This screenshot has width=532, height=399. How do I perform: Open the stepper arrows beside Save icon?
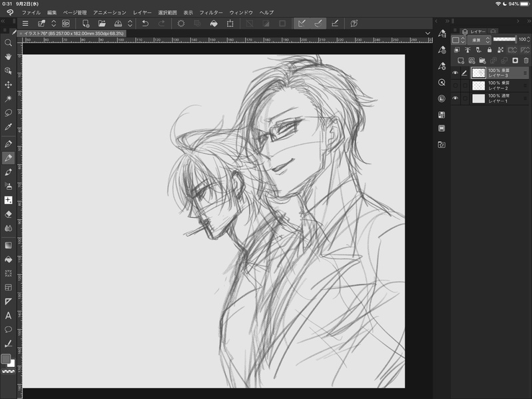pyautogui.click(x=130, y=23)
